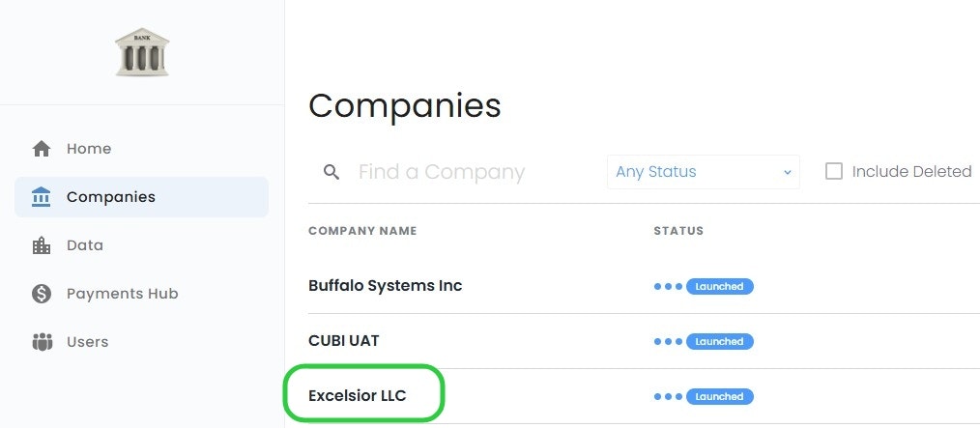980x428 pixels.
Task: Enable the Include Deleted checkbox
Action: click(x=834, y=171)
